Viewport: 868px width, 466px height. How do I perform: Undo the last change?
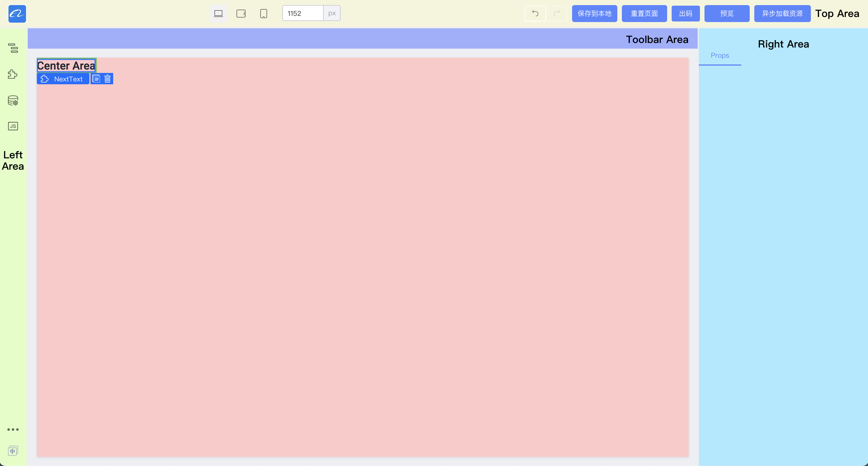(535, 14)
